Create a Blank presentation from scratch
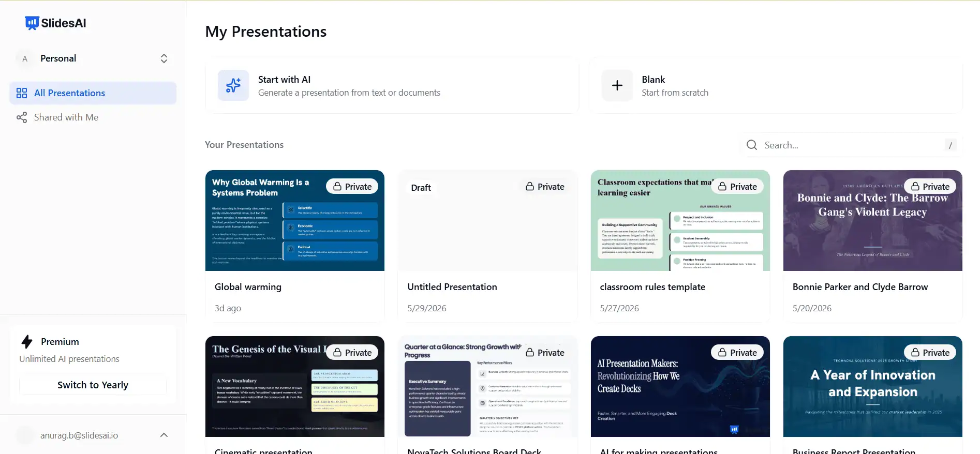Viewport: 980px width, 454px height. [776, 85]
